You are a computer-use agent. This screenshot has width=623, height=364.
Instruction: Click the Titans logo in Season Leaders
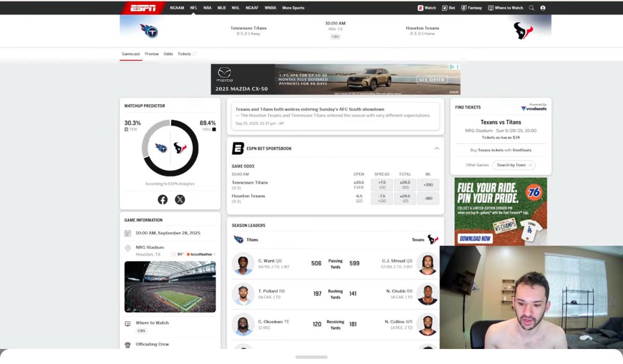point(238,239)
